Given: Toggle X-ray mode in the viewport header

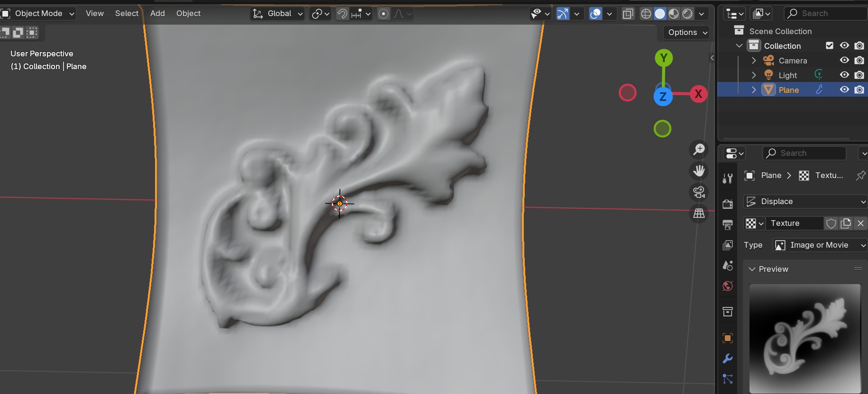Looking at the screenshot, I should coord(628,14).
